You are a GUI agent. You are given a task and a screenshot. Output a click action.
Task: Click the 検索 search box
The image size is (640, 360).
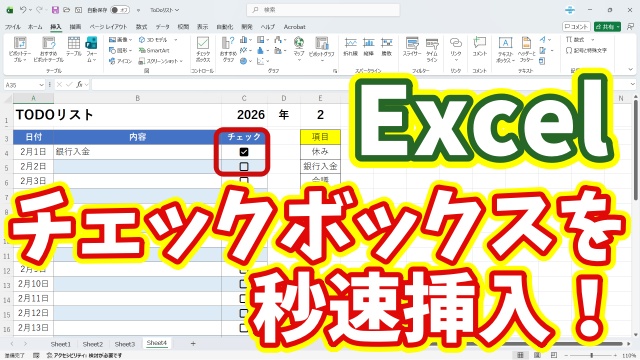323,10
